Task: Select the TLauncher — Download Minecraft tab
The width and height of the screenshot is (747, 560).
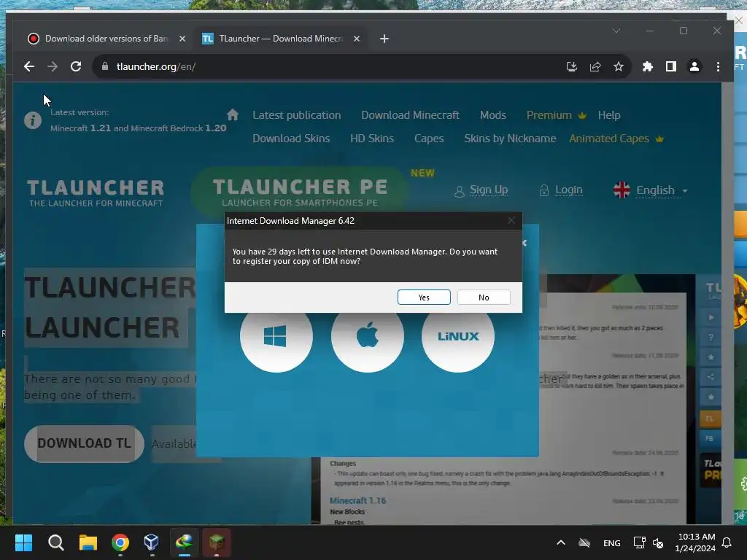Action: pyautogui.click(x=280, y=39)
